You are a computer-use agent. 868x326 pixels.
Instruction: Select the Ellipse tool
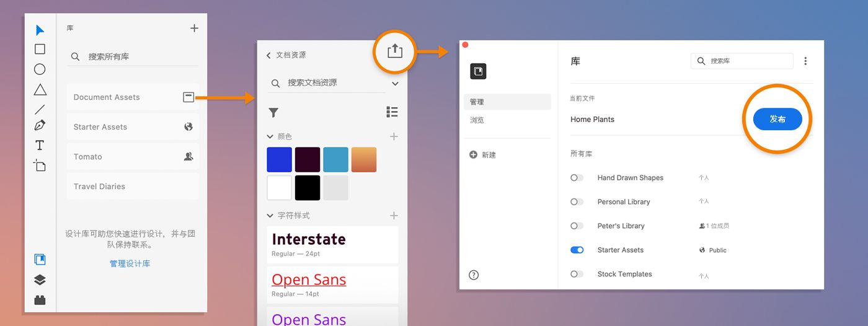pyautogui.click(x=40, y=69)
